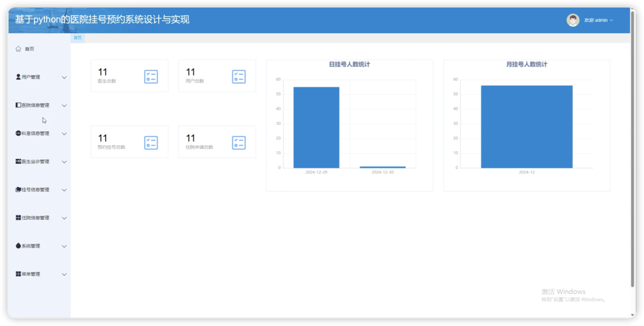Click the small 2024-12-30 bar

pyautogui.click(x=382, y=167)
